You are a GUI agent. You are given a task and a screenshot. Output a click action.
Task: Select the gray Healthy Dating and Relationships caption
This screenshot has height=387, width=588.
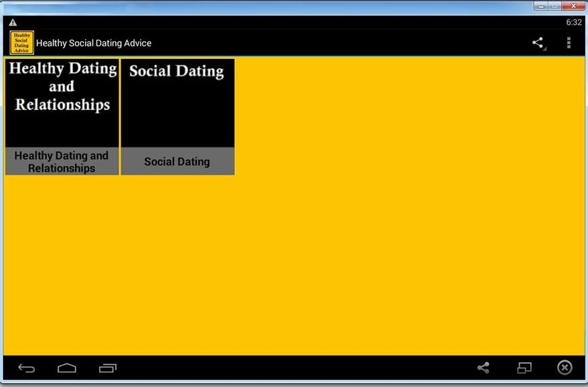[x=62, y=162]
